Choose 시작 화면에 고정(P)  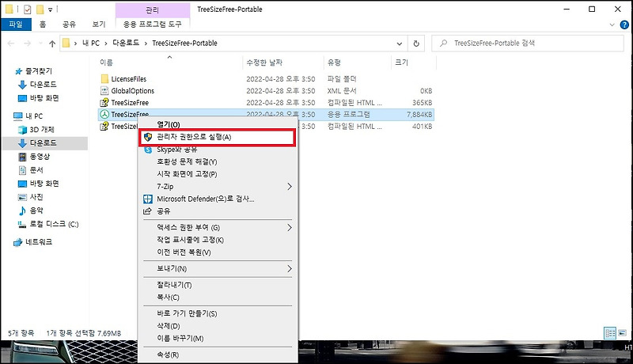tap(218, 174)
